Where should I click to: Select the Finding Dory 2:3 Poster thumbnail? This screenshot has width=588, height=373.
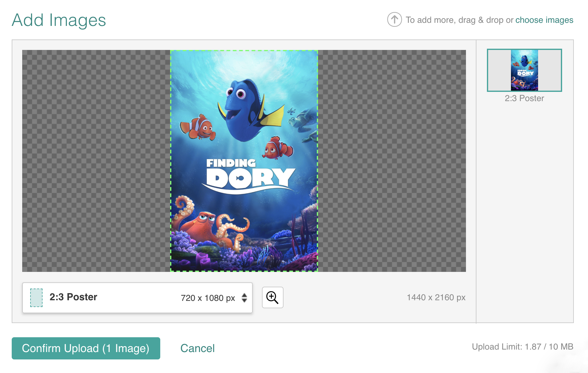[x=524, y=70]
